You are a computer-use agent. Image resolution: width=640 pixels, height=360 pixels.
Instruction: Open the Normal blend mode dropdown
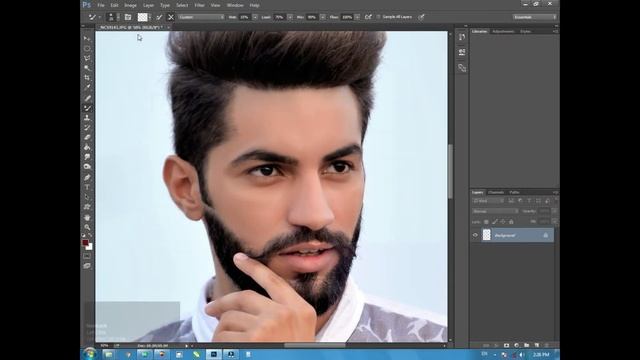coord(496,211)
